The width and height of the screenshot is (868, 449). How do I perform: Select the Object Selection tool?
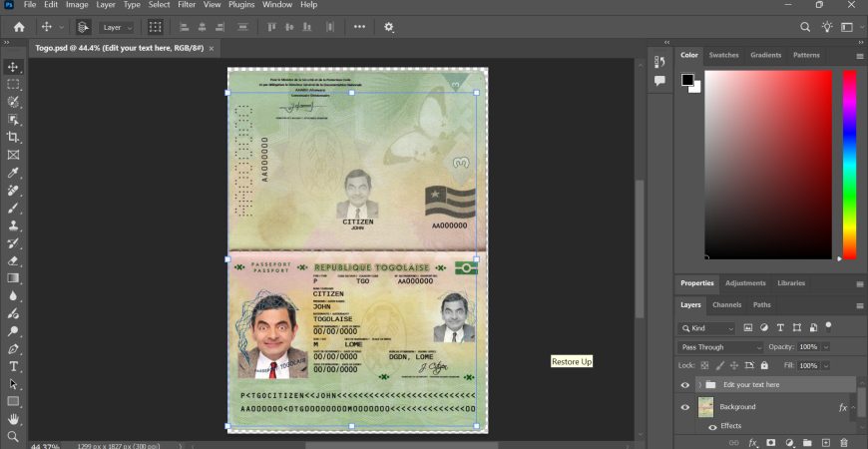13,120
